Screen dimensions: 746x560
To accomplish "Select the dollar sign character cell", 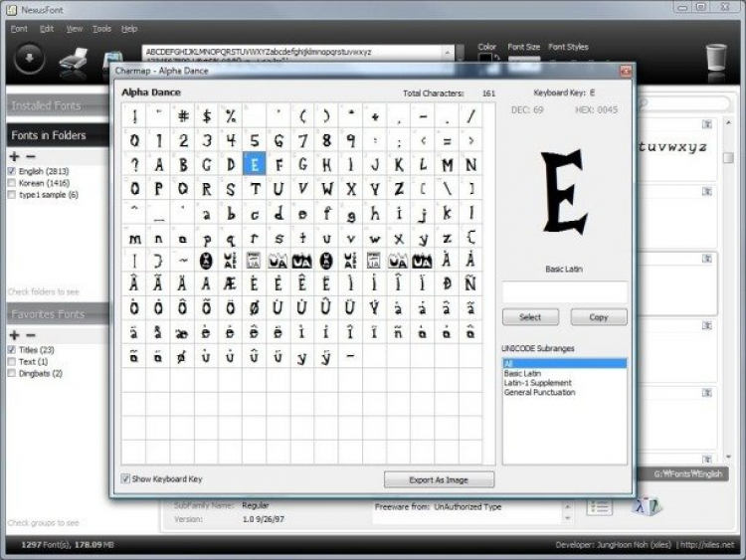I will (x=207, y=116).
